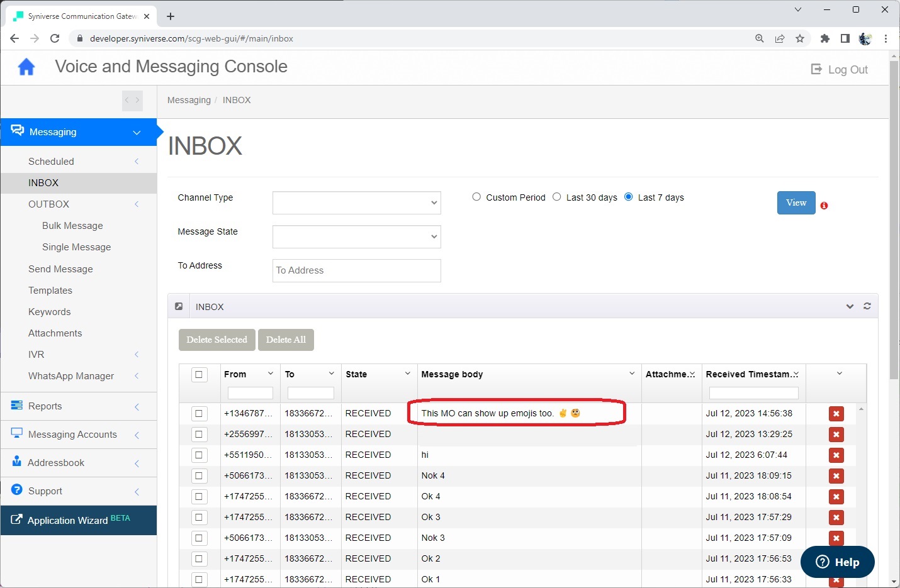
Task: Check the 'hi' message row
Action: 199,455
